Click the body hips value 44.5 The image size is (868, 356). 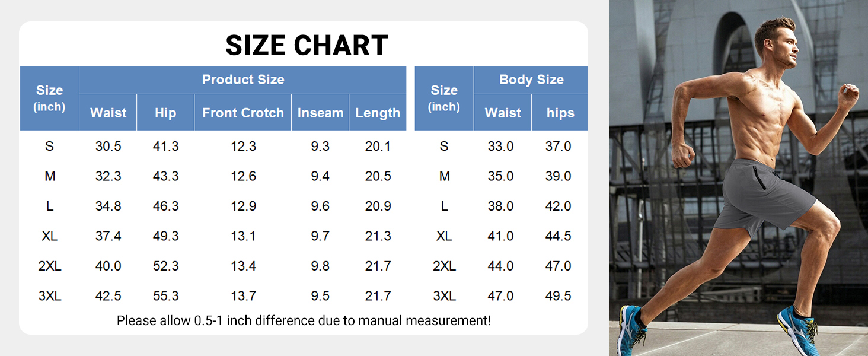pyautogui.click(x=558, y=236)
